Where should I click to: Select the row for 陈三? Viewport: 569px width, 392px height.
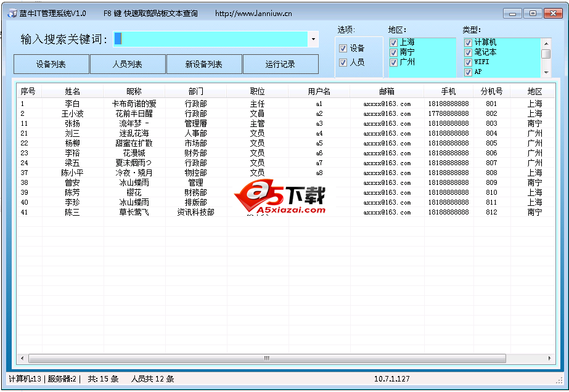tap(285, 212)
